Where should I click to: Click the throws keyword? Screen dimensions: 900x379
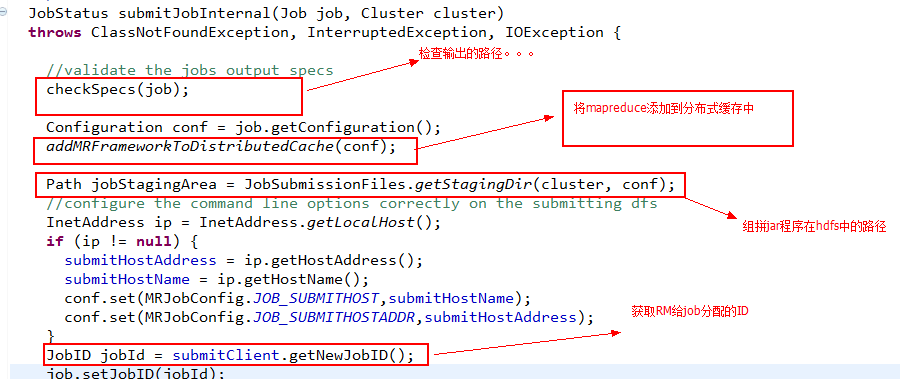click(x=55, y=32)
